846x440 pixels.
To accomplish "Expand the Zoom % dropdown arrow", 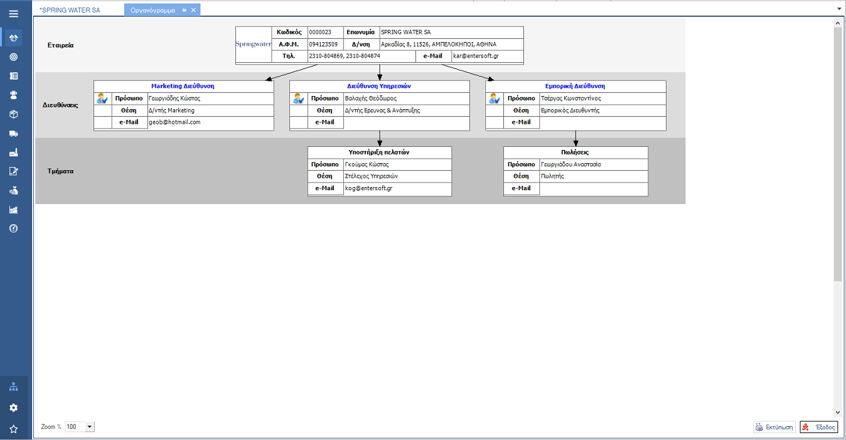I will pos(90,427).
